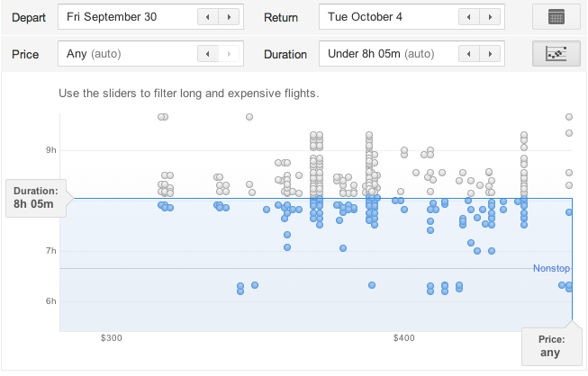This screenshot has height=376, width=588.
Task: Move Return date to next day
Action: coord(492,17)
